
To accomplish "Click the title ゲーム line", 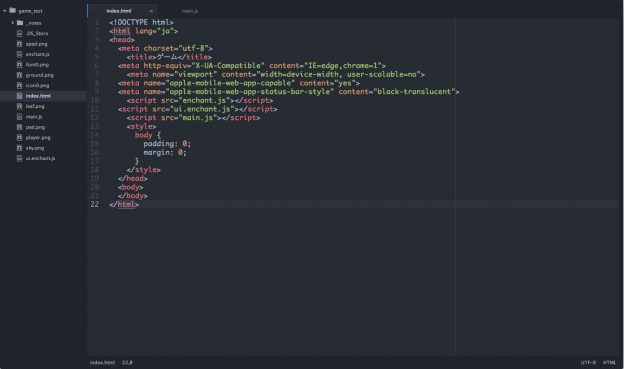I will pyautogui.click(x=169, y=57).
